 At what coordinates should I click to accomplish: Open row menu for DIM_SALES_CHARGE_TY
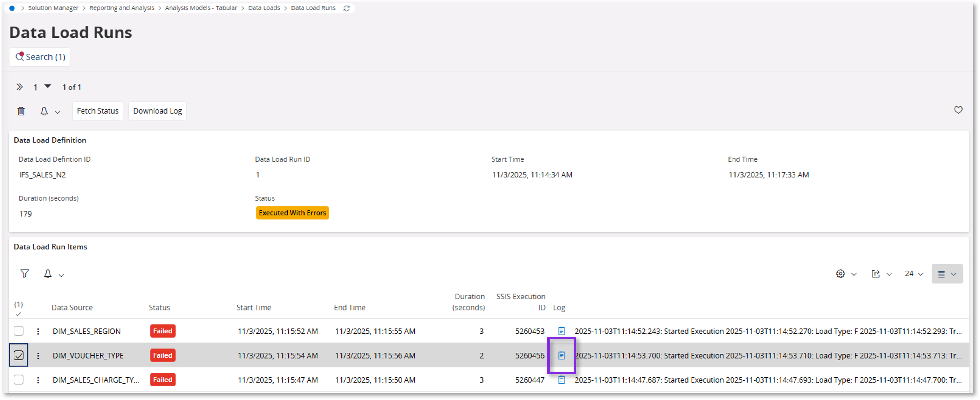click(x=38, y=380)
